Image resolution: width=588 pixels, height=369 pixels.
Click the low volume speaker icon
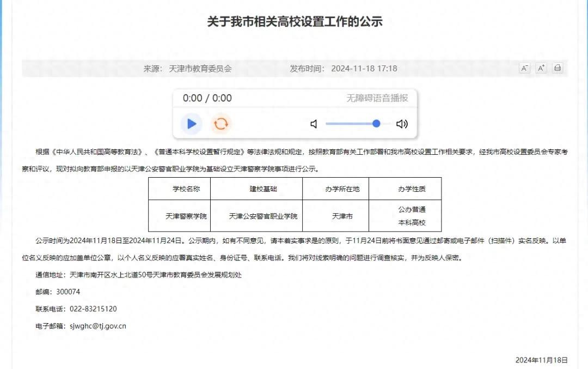(x=314, y=124)
